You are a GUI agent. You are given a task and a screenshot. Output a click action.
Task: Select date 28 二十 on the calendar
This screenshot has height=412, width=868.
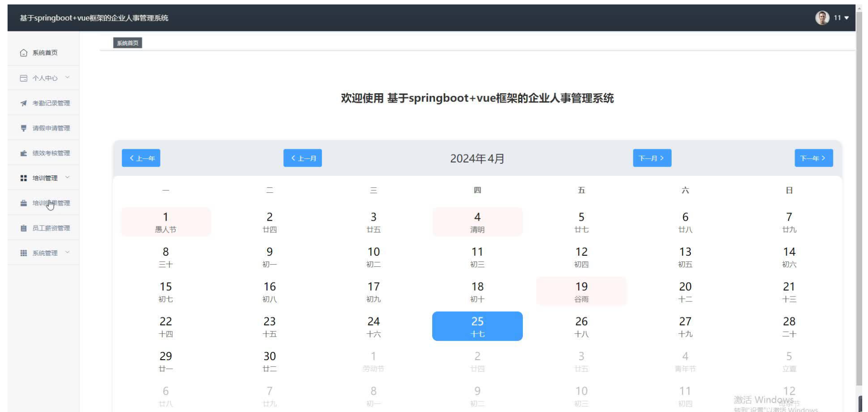[x=789, y=326]
